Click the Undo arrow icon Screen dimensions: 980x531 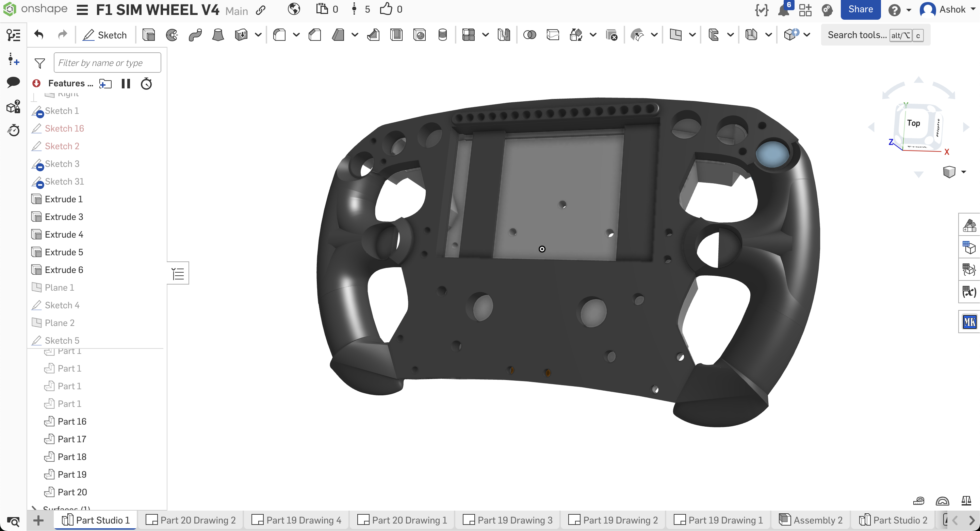tap(39, 35)
